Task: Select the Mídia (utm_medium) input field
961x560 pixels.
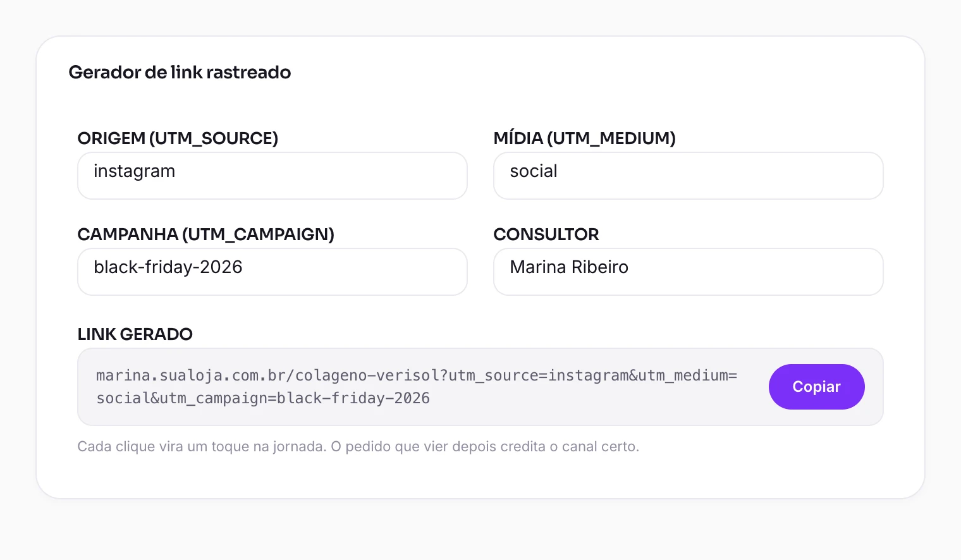Action: (x=689, y=176)
